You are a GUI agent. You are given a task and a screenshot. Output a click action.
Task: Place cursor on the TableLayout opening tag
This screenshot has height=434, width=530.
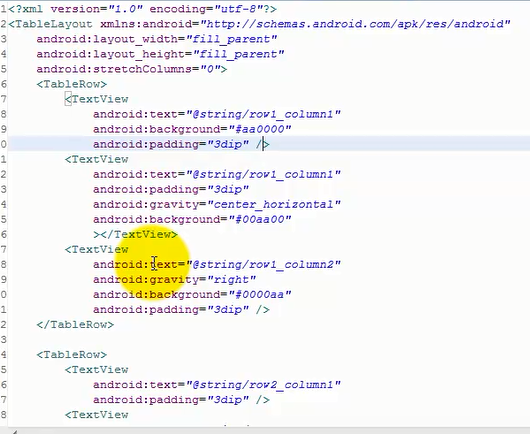[x=50, y=24]
